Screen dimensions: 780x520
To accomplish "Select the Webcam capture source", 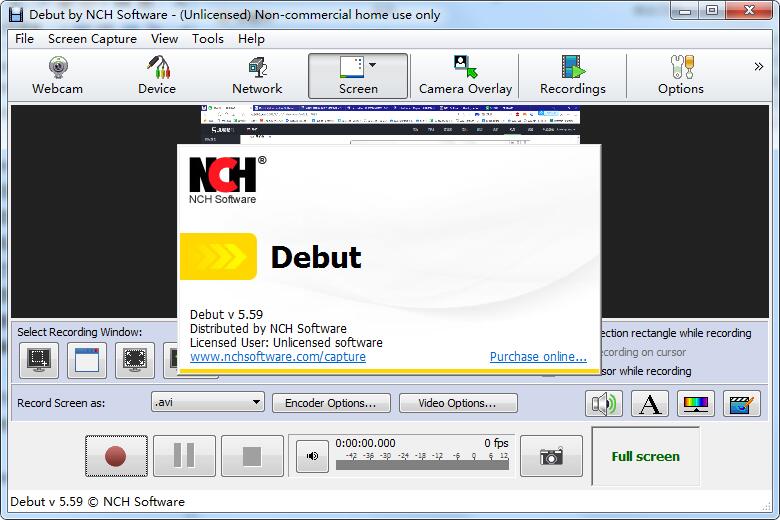I will pos(57,76).
